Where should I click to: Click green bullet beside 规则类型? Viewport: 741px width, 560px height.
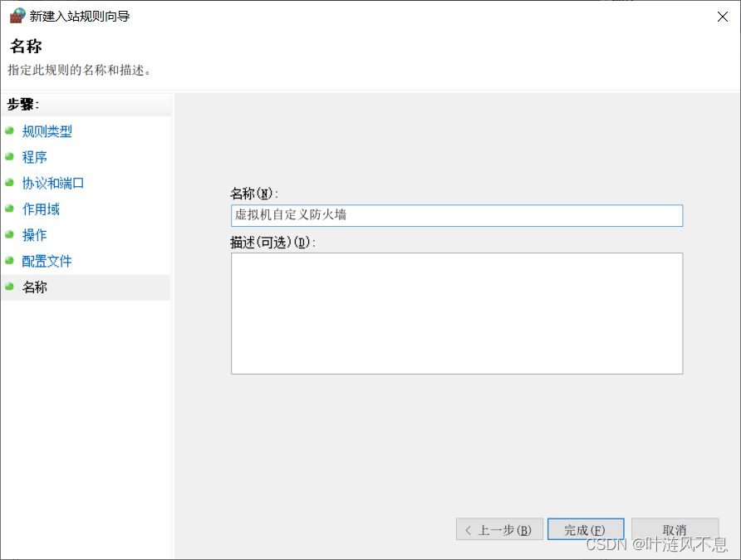tap(9, 130)
